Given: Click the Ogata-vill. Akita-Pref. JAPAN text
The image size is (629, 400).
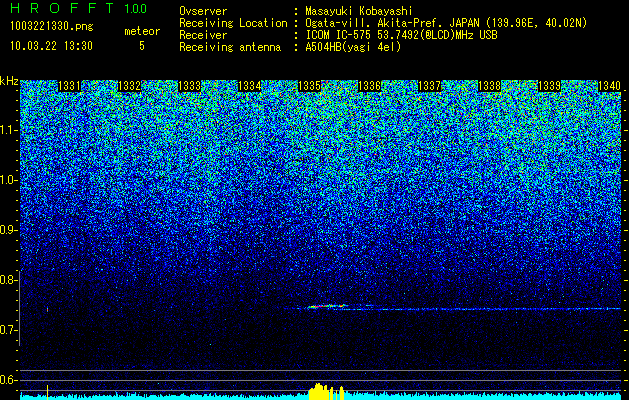Looking at the screenshot, I should pos(446,23).
